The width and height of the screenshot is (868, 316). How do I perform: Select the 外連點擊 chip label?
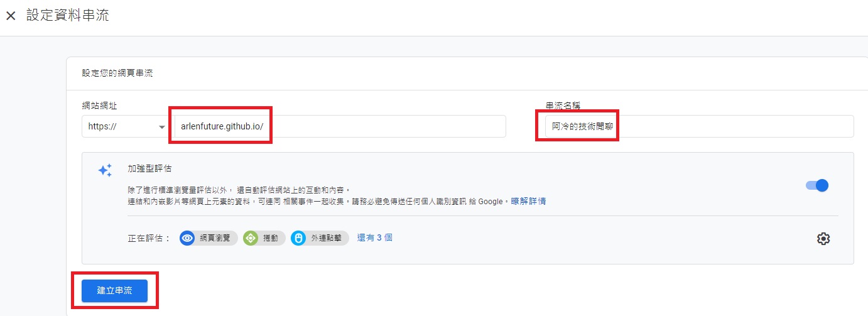tap(327, 238)
